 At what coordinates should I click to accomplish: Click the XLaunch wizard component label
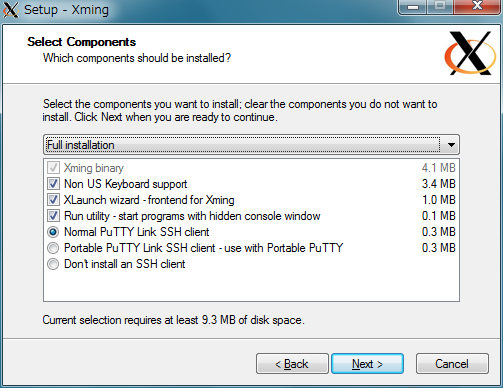(x=149, y=200)
